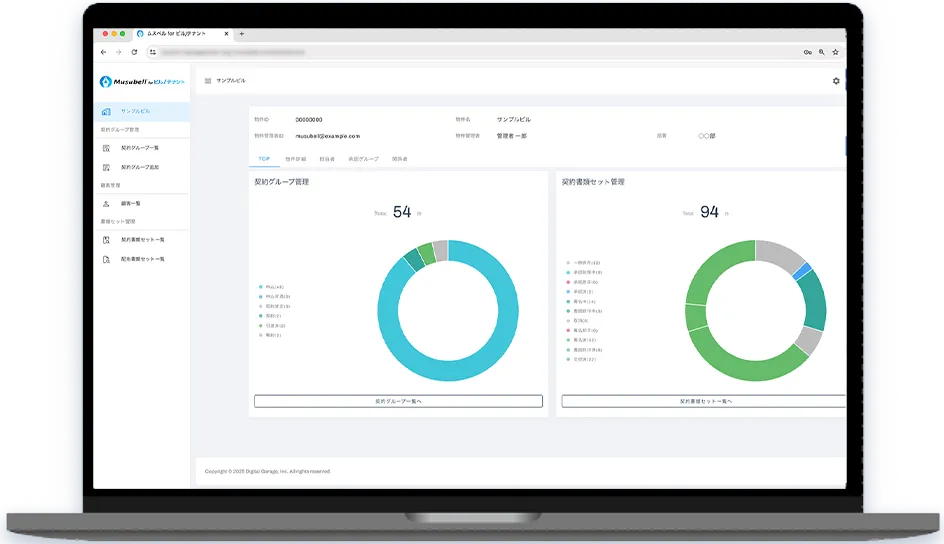
Task: Select the 承認グループ tab
Action: [x=363, y=159]
